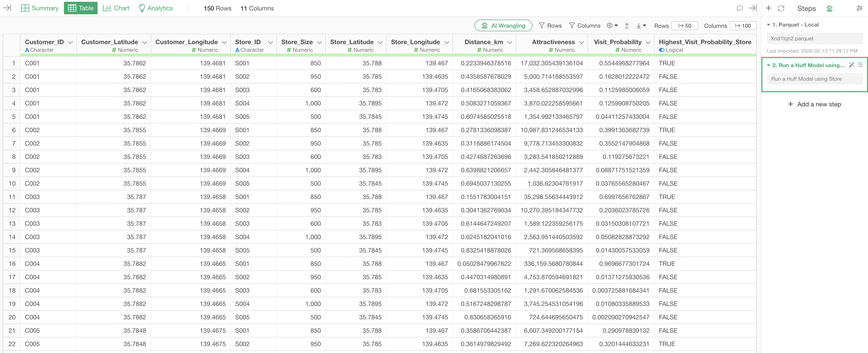The width and height of the screenshot is (868, 353).
Task: Open the Distance_km column dropdown arrow
Action: click(x=510, y=42)
